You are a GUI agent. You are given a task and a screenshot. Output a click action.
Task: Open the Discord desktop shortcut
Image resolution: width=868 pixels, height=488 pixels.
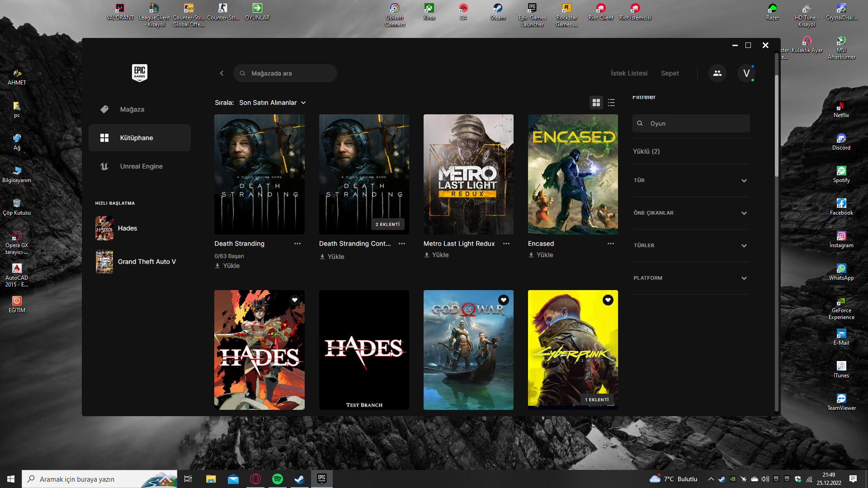(841, 142)
